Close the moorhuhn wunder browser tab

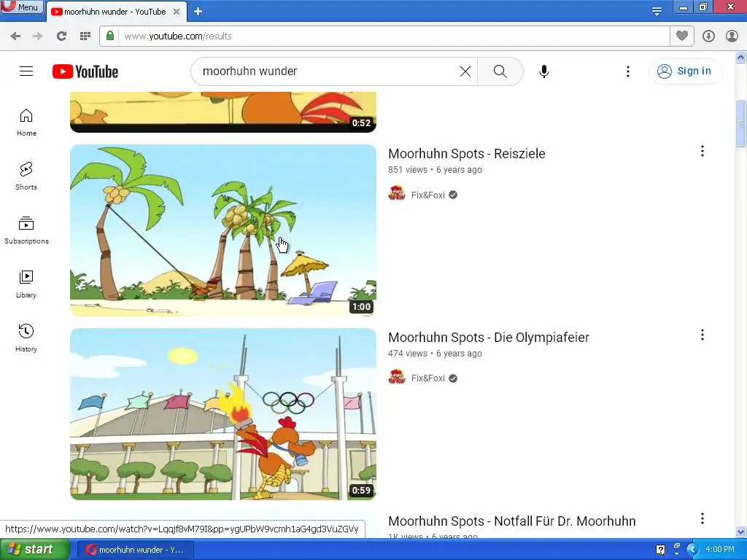[177, 12]
